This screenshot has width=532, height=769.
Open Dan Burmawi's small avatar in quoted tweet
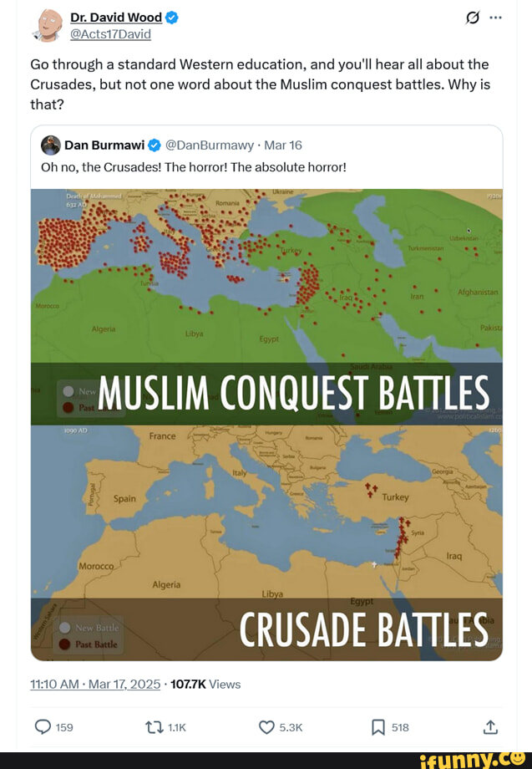point(50,145)
